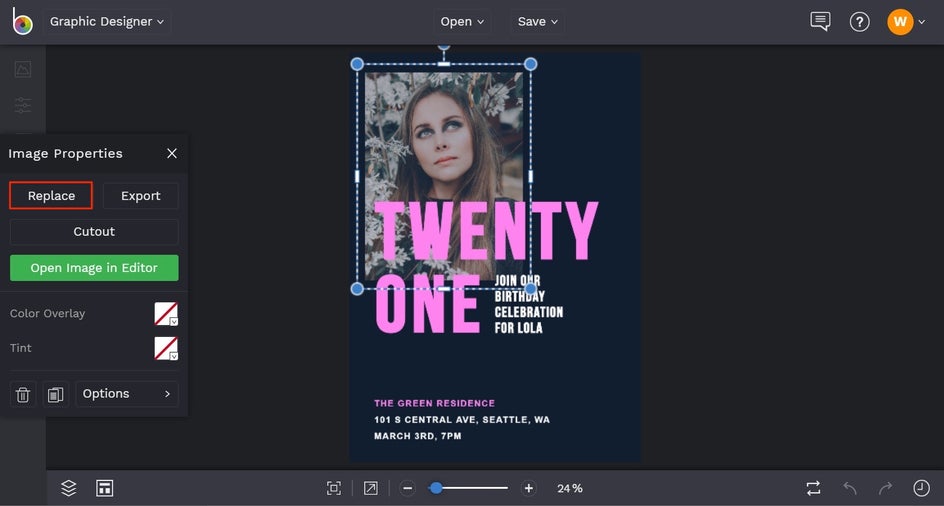Screen dimensions: 944x506
Task: Click the bottom-right selection handle
Action: (530, 289)
